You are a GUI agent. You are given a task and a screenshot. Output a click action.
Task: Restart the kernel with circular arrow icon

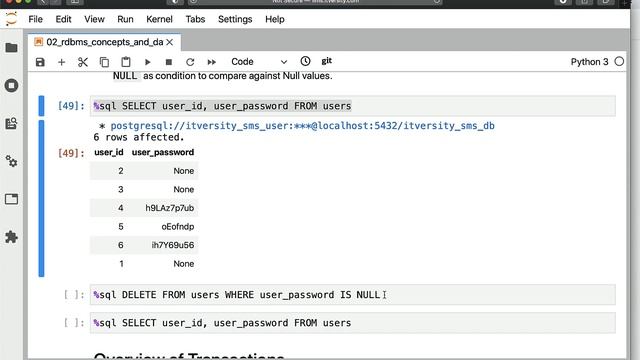point(190,62)
